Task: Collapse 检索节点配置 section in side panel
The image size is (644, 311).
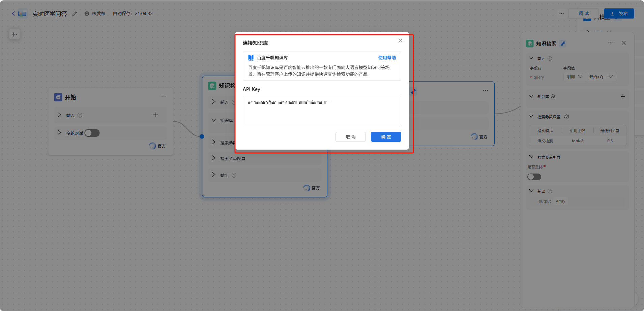Action: (531, 157)
